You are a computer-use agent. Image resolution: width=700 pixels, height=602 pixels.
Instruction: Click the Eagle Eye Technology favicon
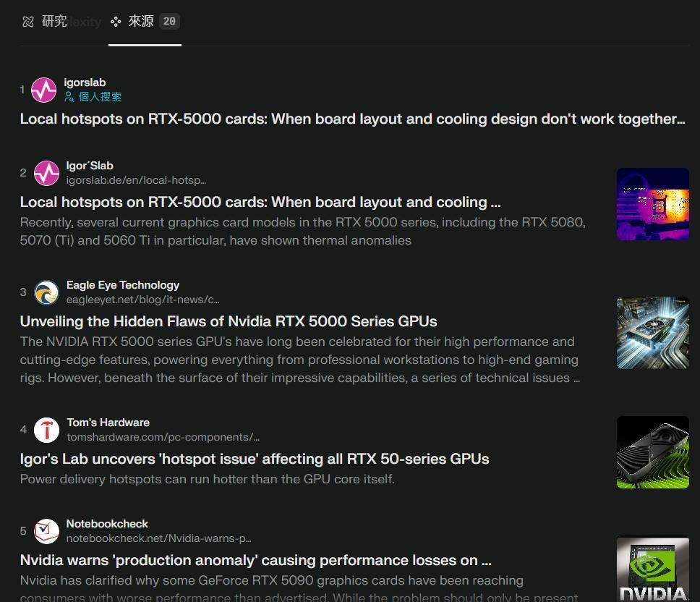point(46,292)
